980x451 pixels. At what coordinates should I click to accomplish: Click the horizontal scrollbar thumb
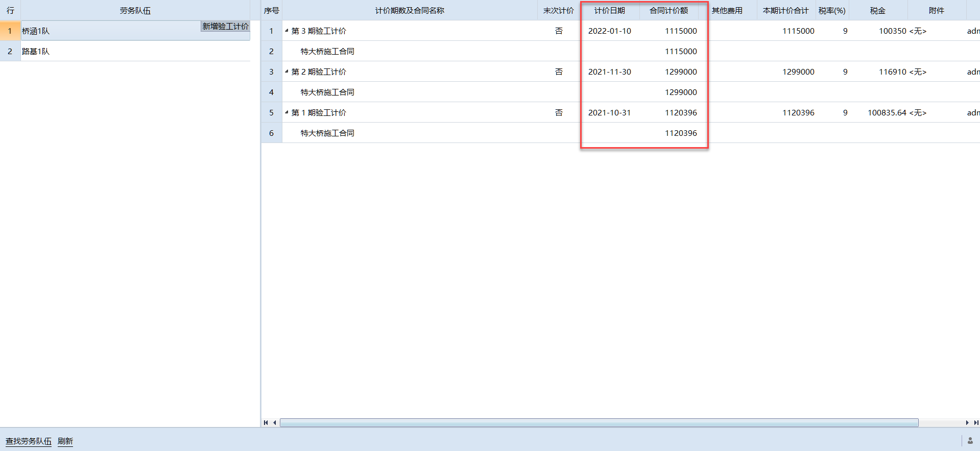(599, 422)
